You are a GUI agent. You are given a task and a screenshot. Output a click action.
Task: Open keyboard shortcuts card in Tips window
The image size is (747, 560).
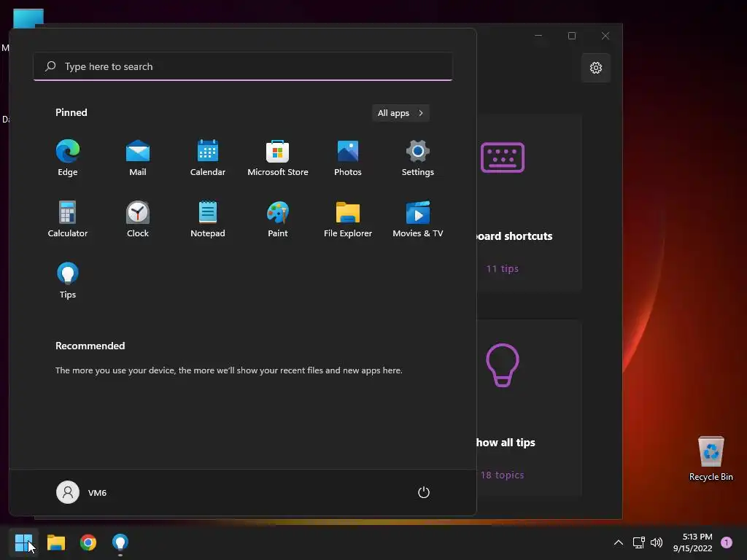(530, 203)
